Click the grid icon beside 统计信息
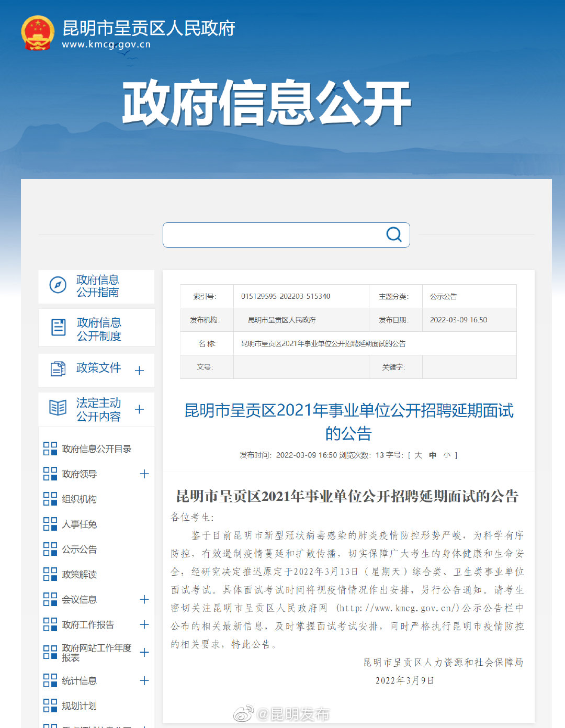The height and width of the screenshot is (728, 565). pos(50,680)
